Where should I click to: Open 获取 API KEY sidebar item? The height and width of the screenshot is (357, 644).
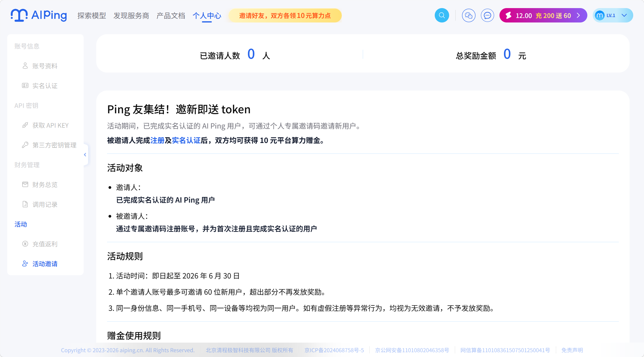coord(50,125)
